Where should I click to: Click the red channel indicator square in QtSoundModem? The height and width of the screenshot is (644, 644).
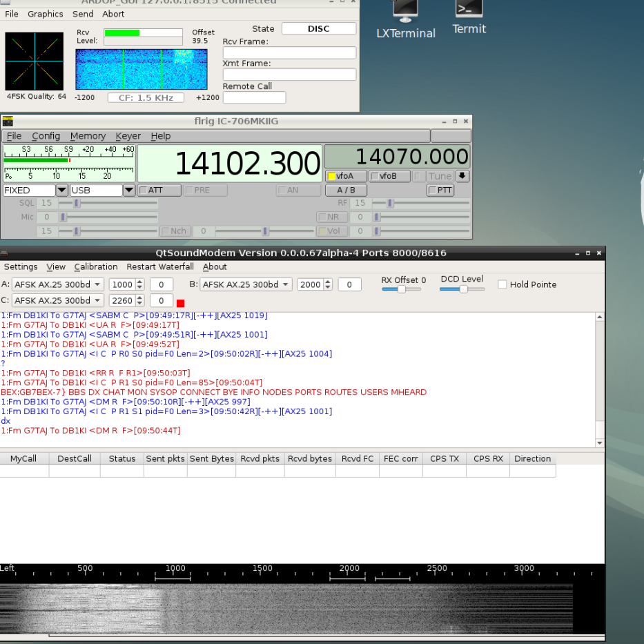[x=180, y=302]
